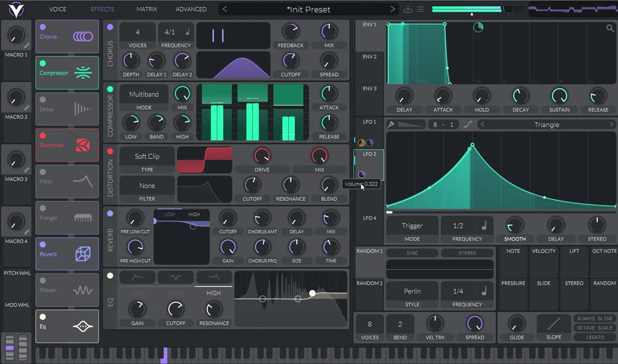Go to previous preset arrow
Screen dimensions: 618x364
pos(225,9)
